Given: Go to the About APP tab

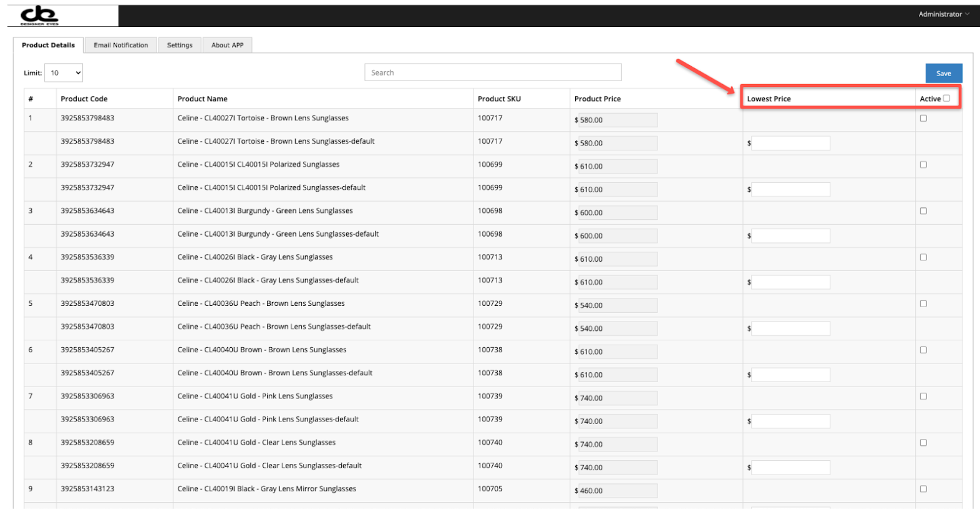Looking at the screenshot, I should click(x=227, y=46).
